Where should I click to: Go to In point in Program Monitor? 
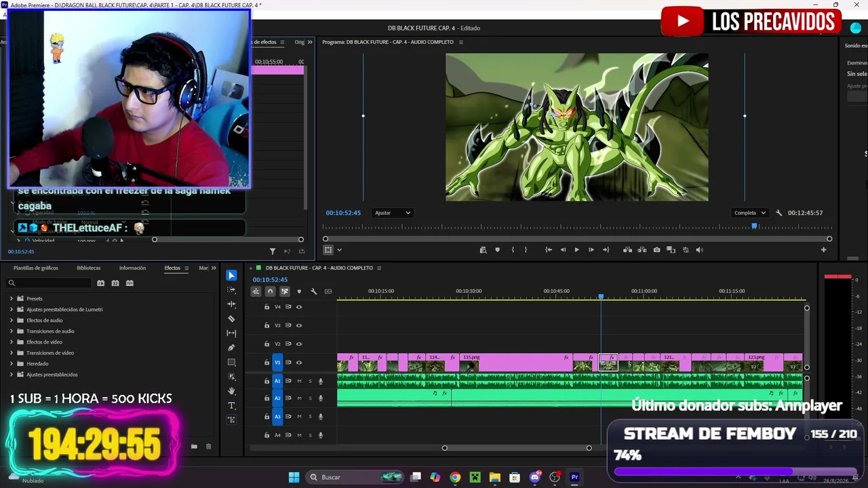pos(548,249)
